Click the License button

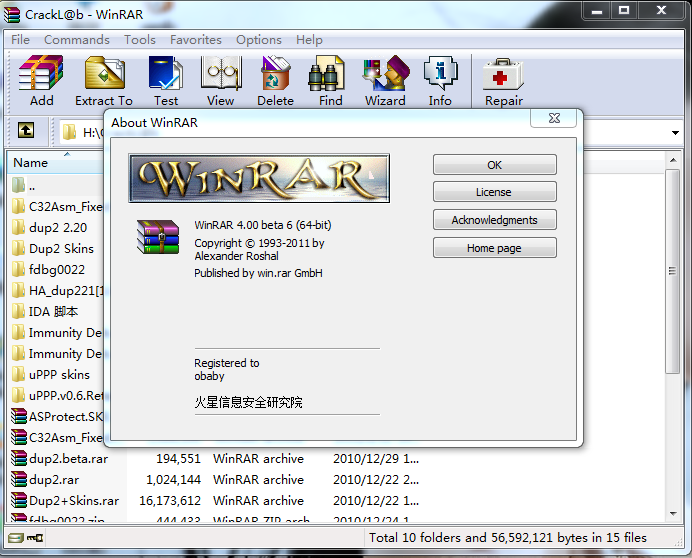(x=495, y=192)
